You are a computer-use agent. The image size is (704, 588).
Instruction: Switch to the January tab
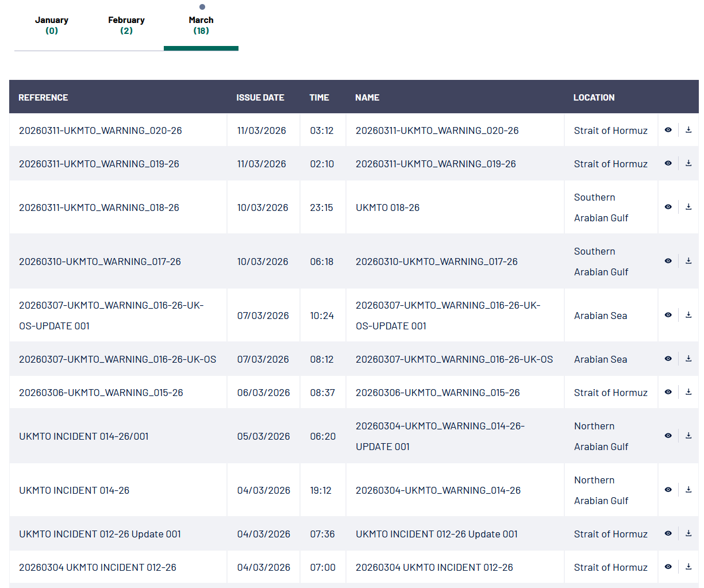pyautogui.click(x=52, y=25)
